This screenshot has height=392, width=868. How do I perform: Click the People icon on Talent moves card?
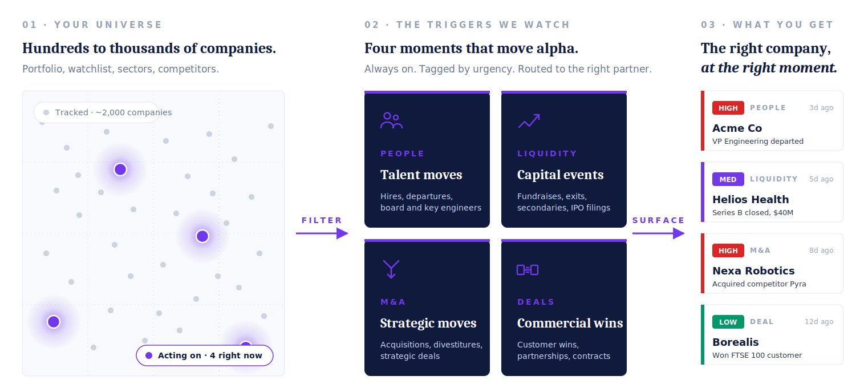pos(391,120)
